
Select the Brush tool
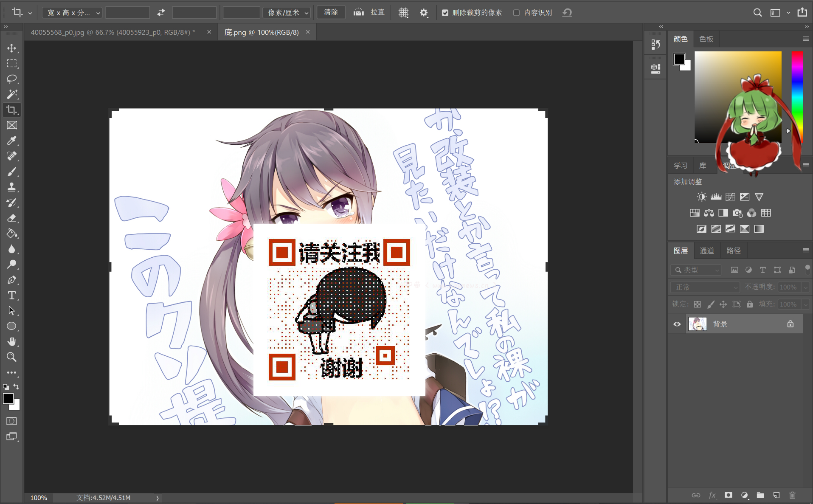click(x=11, y=172)
